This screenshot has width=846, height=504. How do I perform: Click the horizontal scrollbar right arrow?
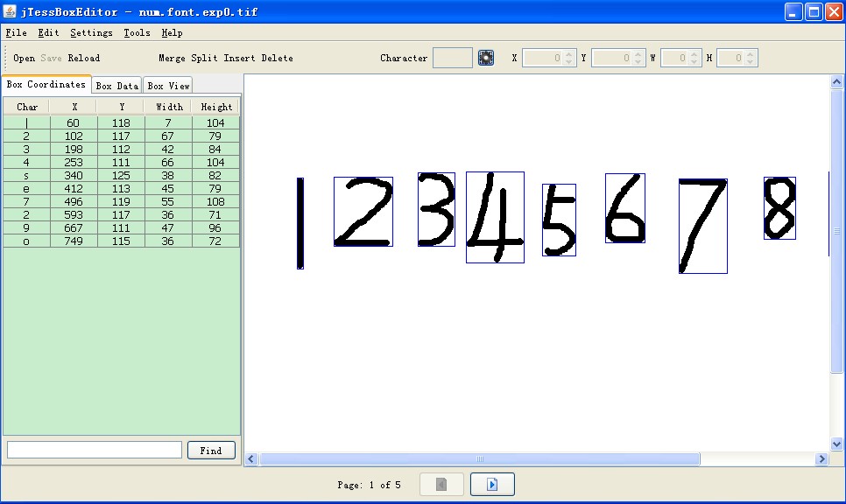click(821, 459)
